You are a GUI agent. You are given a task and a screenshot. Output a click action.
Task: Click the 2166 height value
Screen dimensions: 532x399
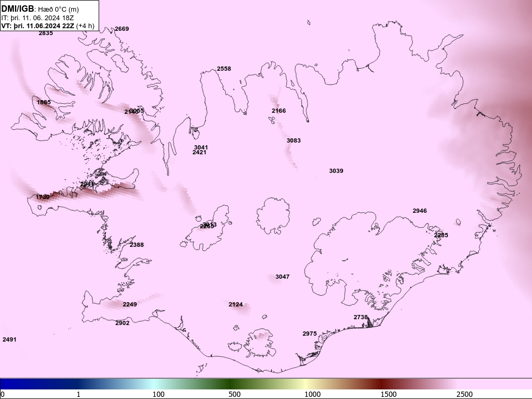pyautogui.click(x=279, y=111)
